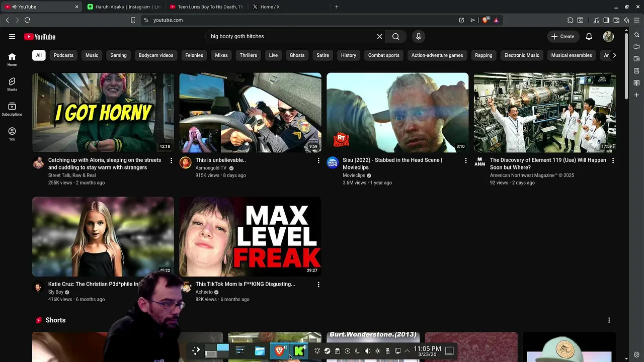Click the browser address bar URL

pyautogui.click(x=168, y=20)
